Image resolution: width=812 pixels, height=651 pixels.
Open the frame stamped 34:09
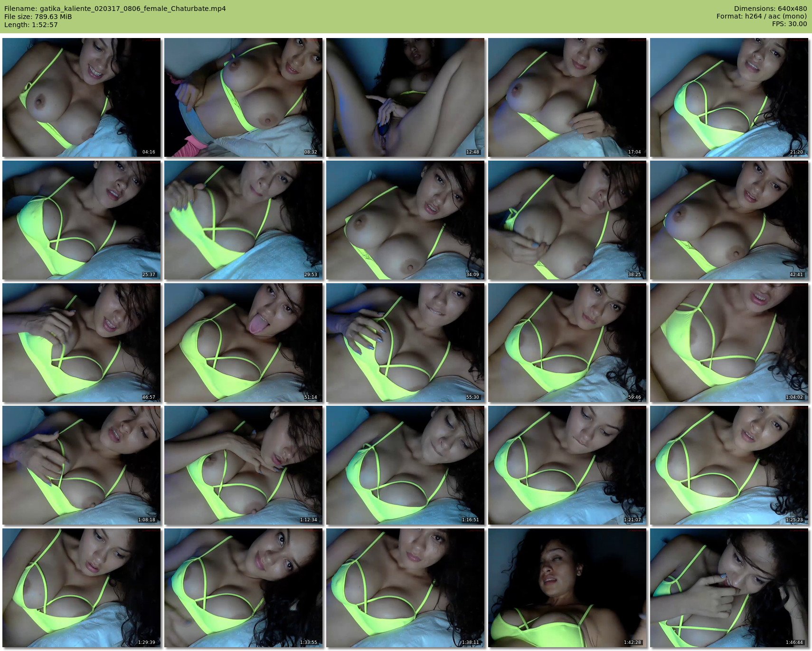coord(406,220)
